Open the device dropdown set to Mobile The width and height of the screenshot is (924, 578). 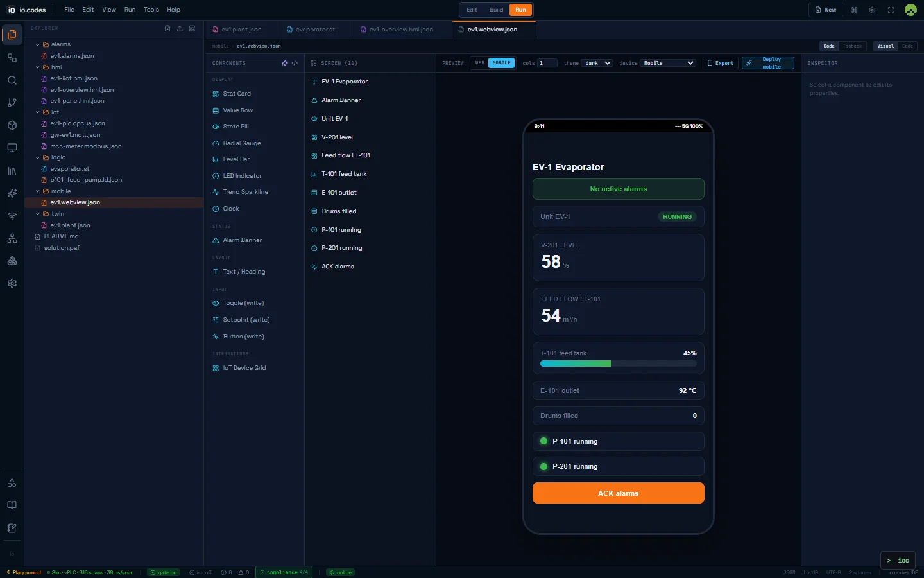669,63
